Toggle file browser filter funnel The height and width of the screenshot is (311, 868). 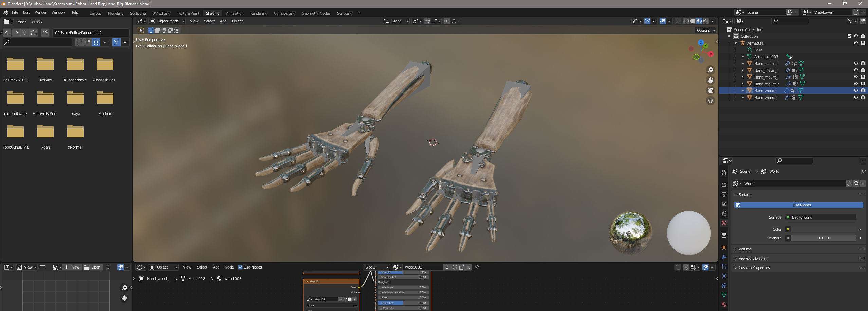[116, 42]
